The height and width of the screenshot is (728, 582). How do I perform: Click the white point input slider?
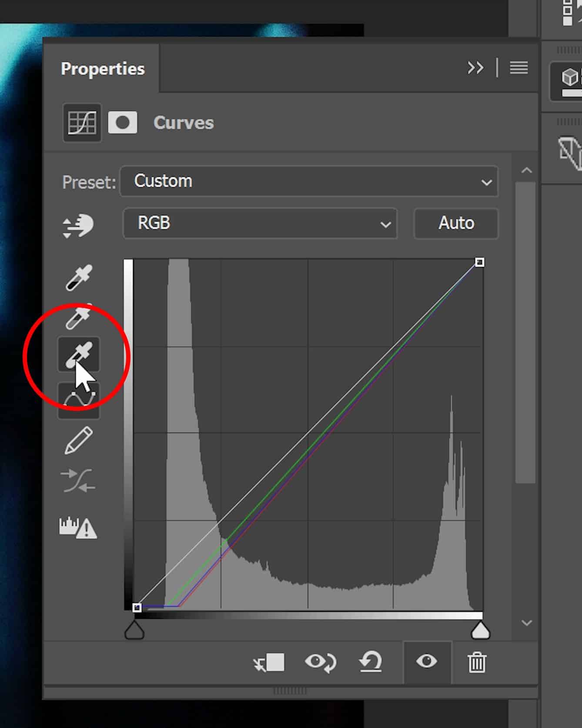pyautogui.click(x=481, y=630)
